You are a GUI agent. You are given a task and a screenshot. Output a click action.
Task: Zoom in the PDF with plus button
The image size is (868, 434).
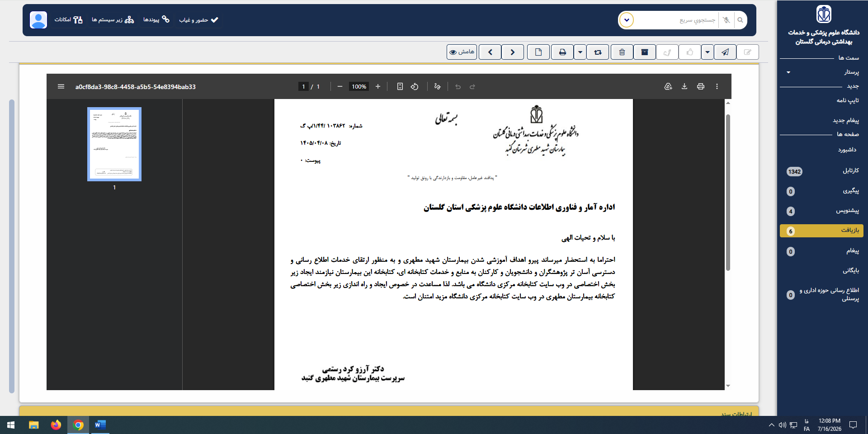(x=378, y=86)
